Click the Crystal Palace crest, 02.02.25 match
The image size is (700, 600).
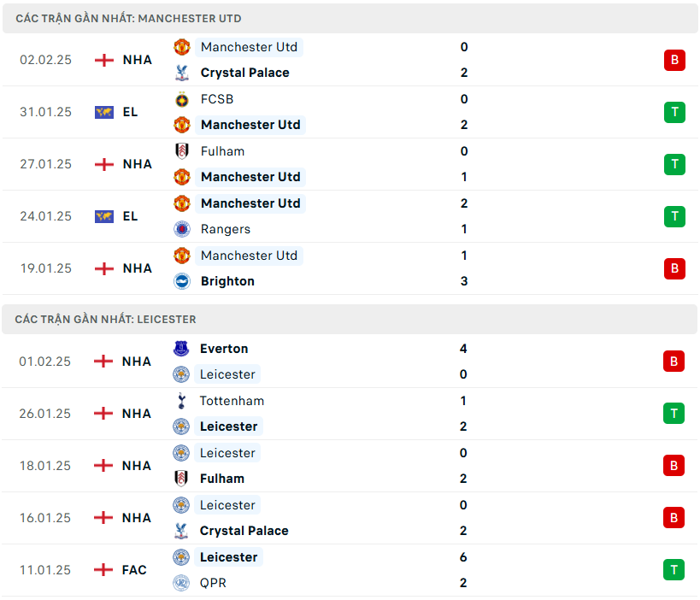click(x=181, y=73)
